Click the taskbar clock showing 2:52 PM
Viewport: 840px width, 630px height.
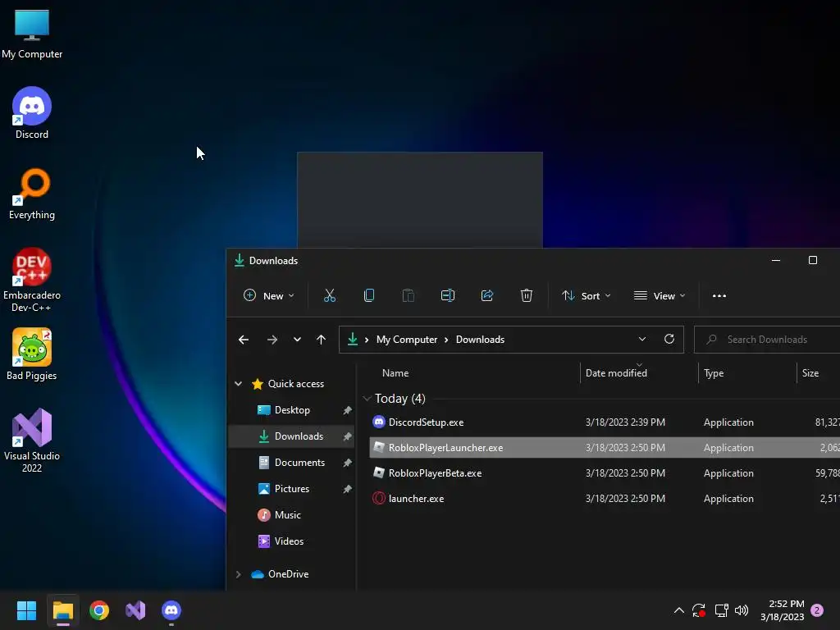pos(782,610)
